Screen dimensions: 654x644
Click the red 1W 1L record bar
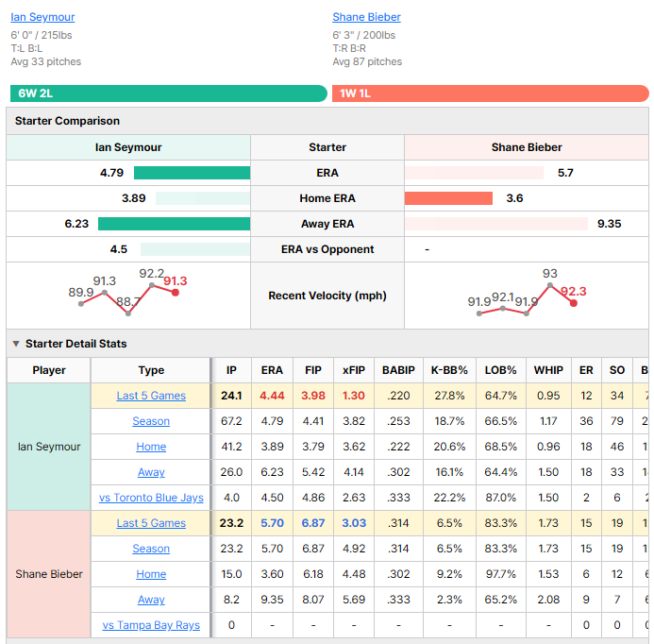(x=491, y=93)
